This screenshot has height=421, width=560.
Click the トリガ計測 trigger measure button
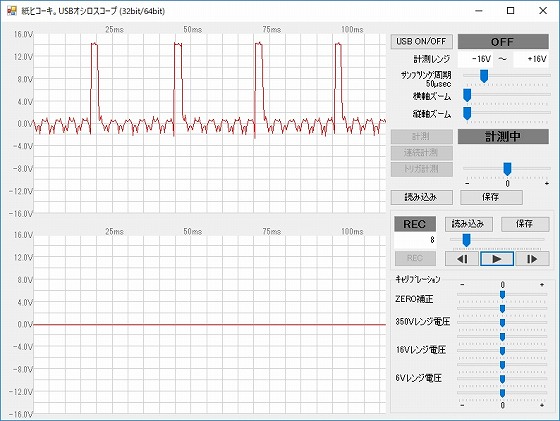(x=421, y=169)
